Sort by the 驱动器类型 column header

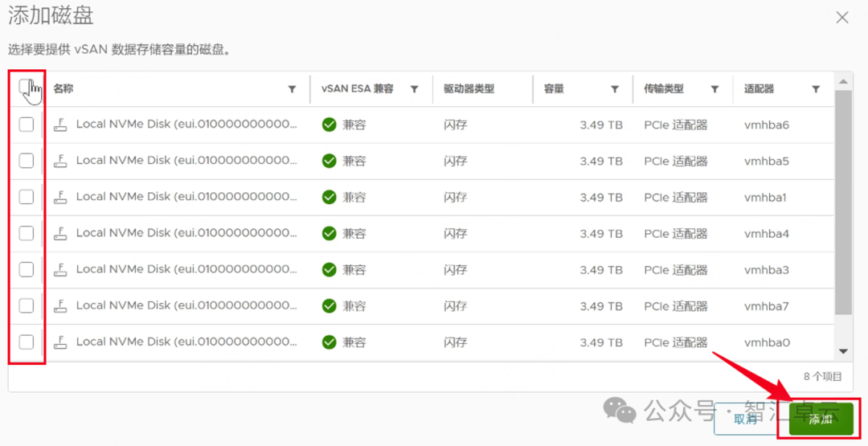coord(469,89)
